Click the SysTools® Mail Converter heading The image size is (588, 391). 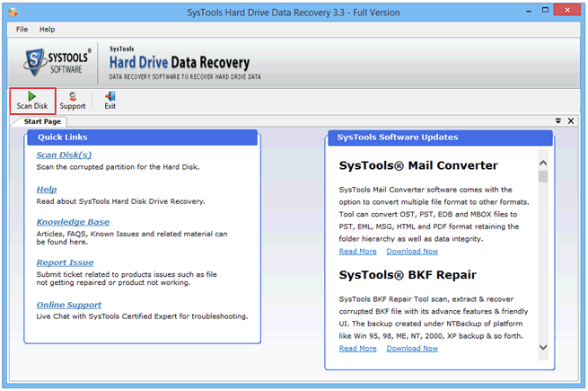418,165
